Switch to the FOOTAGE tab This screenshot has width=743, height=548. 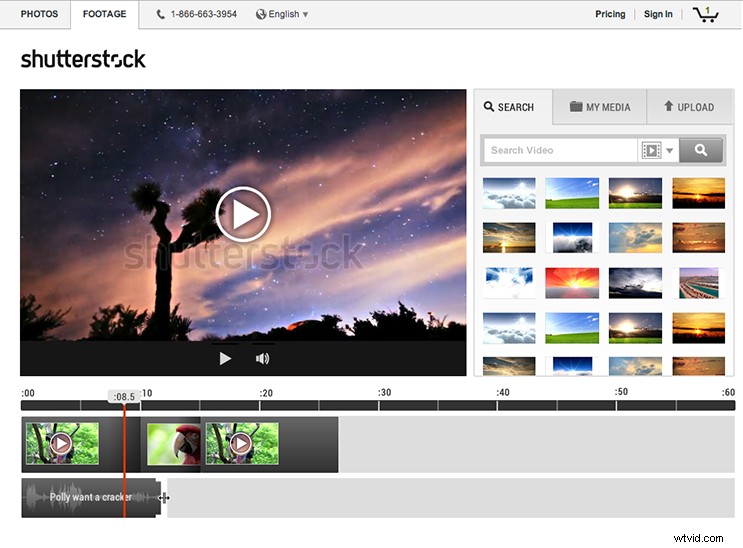[x=105, y=14]
